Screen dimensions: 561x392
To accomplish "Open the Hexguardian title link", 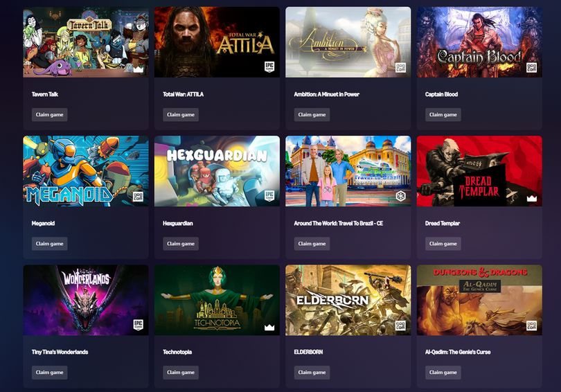I will [x=178, y=223].
